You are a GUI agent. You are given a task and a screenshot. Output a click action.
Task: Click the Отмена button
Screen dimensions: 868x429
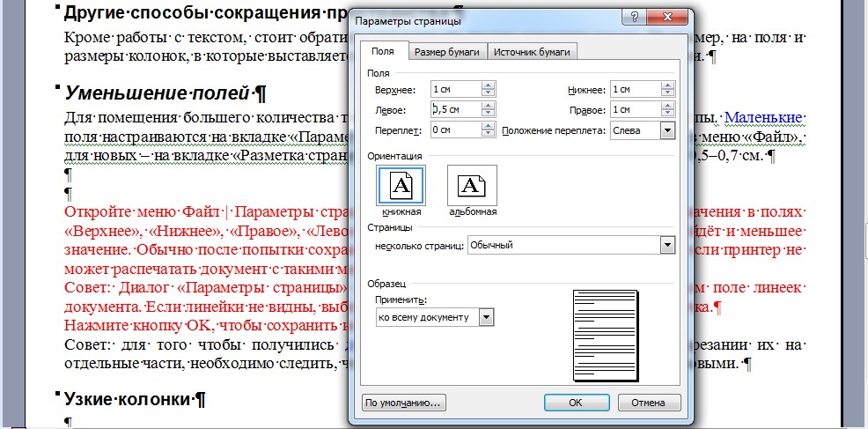pyautogui.click(x=649, y=403)
